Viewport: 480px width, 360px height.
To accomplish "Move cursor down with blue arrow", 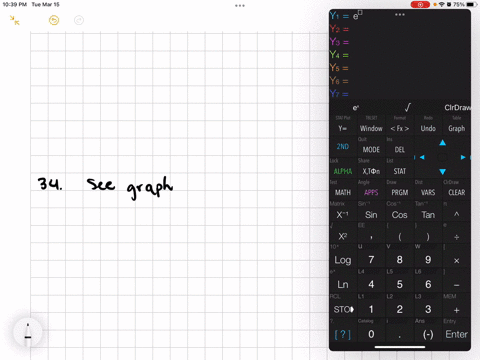I will (x=442, y=172).
